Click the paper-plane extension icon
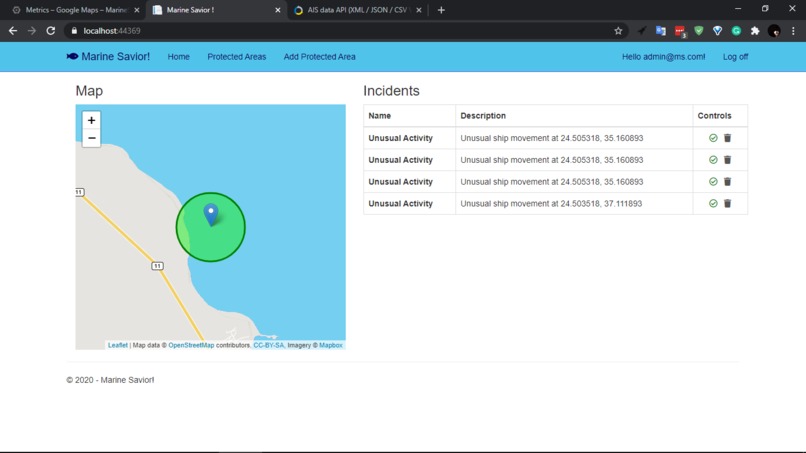Screen dimensions: 806x453 point(642,31)
